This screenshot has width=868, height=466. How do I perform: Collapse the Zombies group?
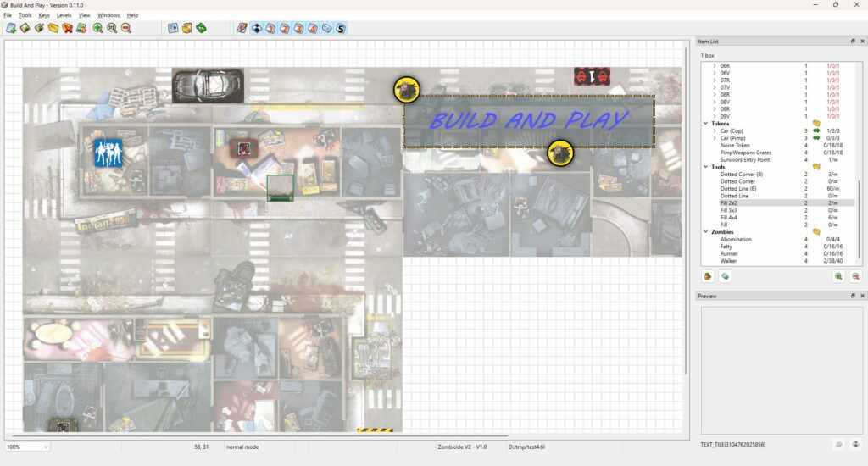tap(705, 232)
